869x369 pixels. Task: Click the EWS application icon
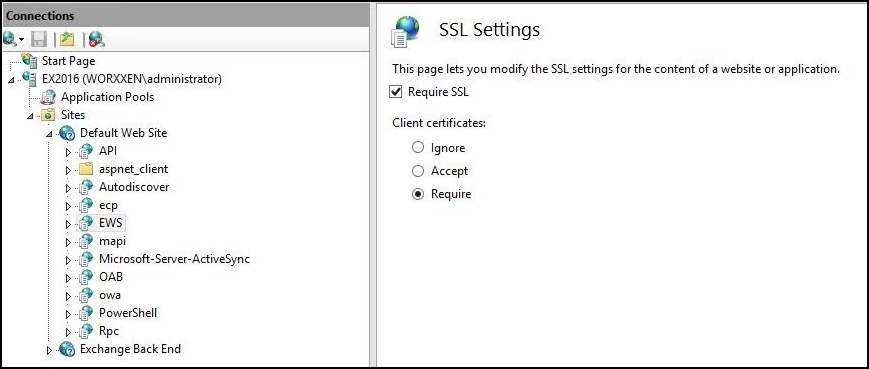point(85,223)
